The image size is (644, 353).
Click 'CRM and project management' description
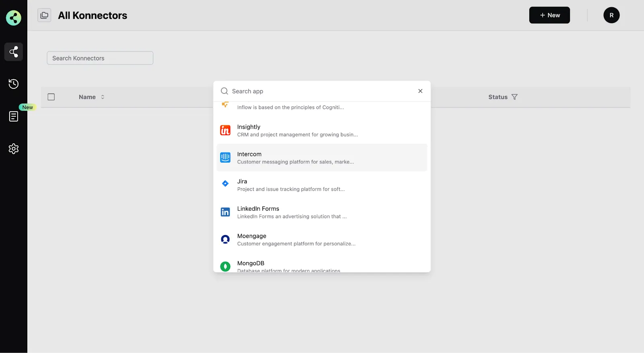[297, 135]
